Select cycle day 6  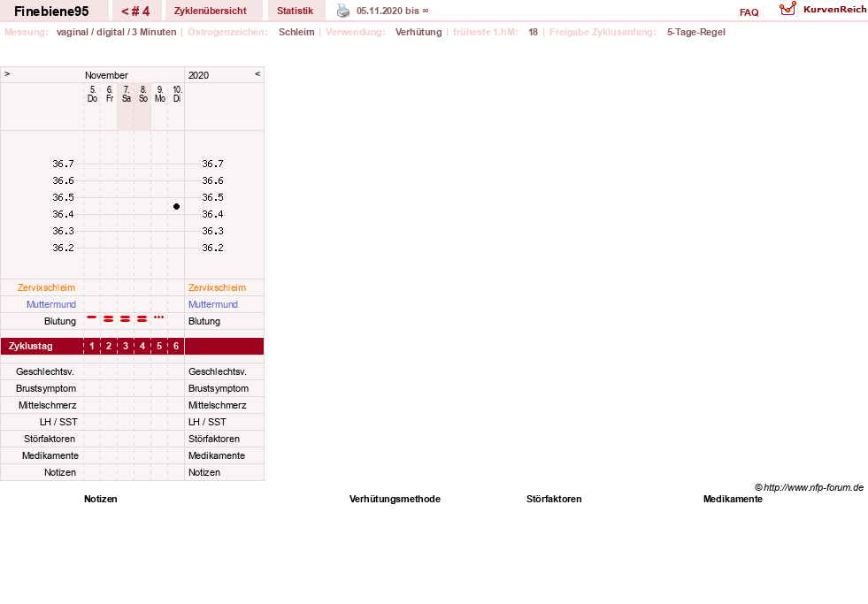(x=176, y=347)
